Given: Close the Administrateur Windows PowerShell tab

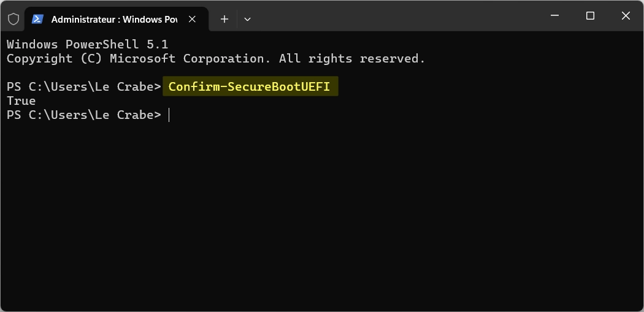Looking at the screenshot, I should pos(192,19).
